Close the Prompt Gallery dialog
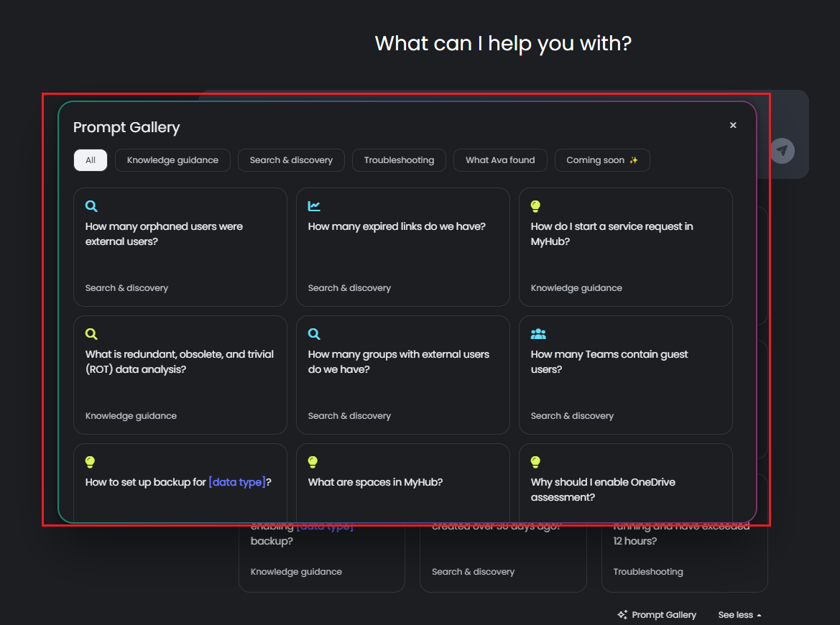The width and height of the screenshot is (840, 625). (x=733, y=125)
